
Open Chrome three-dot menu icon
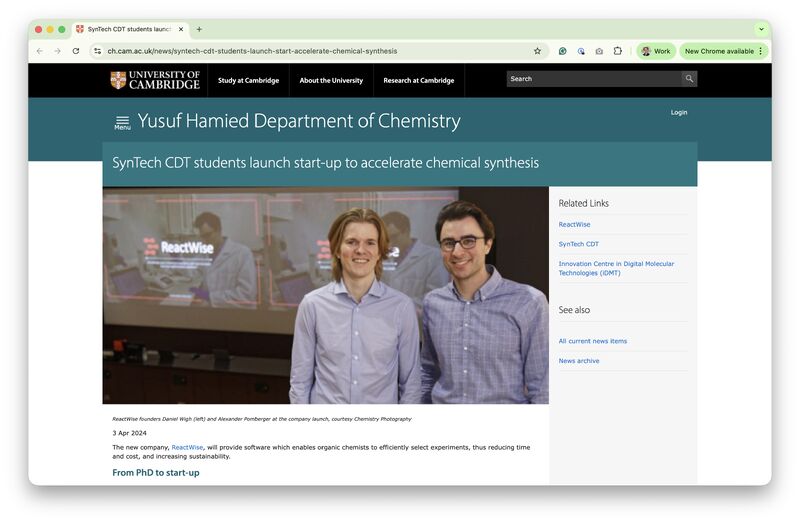click(x=761, y=51)
